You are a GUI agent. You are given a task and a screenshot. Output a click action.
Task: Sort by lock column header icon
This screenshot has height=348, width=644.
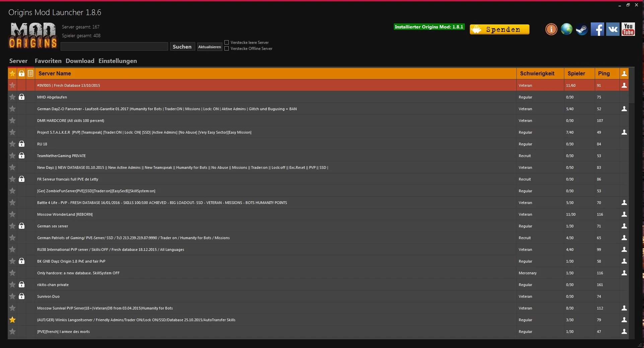pyautogui.click(x=21, y=73)
